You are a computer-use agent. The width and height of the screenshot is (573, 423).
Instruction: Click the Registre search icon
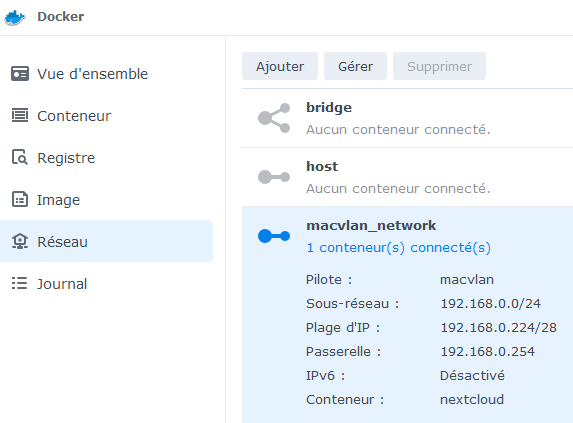coord(20,157)
